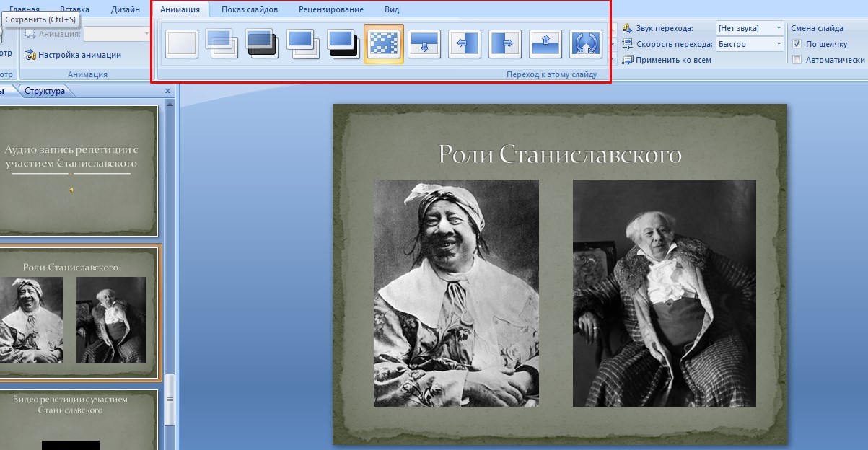Open 'Настройка анимации' custom animation

(x=74, y=55)
